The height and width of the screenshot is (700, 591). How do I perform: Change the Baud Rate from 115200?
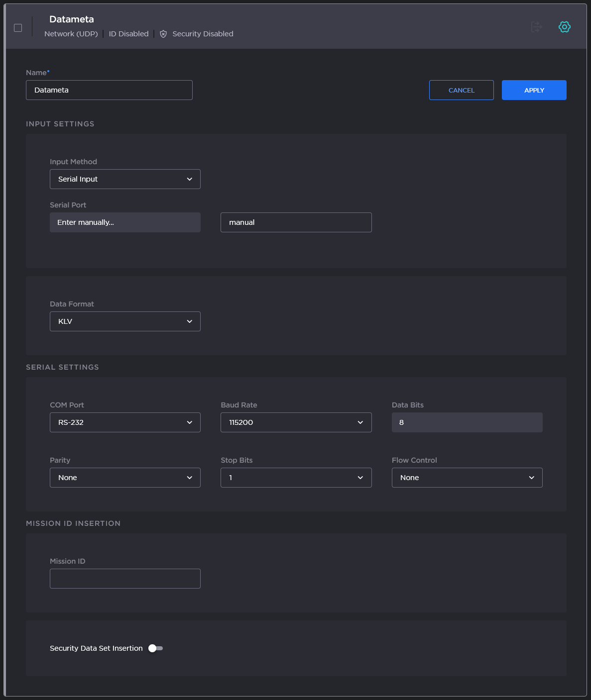296,422
